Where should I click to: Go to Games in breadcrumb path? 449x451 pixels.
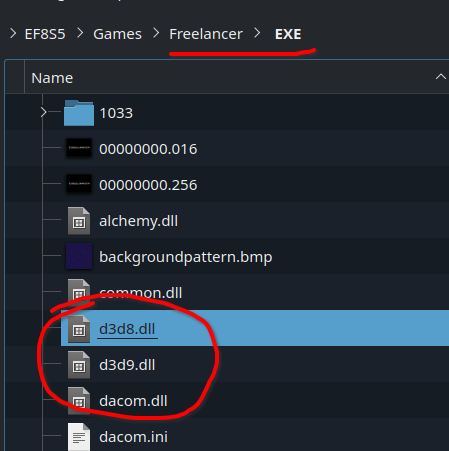[117, 34]
